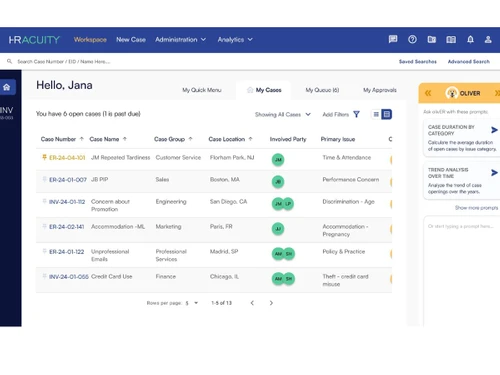Click JM avatar in Florham Park row
This screenshot has height=375, width=500.
click(x=278, y=160)
